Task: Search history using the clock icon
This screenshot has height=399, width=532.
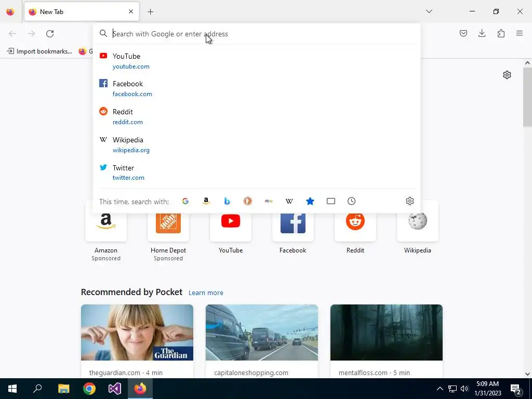Action: (x=352, y=201)
